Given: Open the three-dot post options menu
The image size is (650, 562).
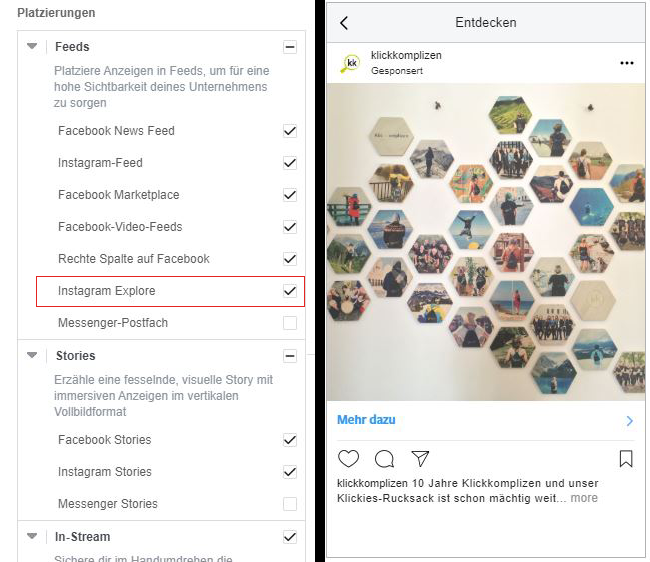Looking at the screenshot, I should [x=627, y=63].
